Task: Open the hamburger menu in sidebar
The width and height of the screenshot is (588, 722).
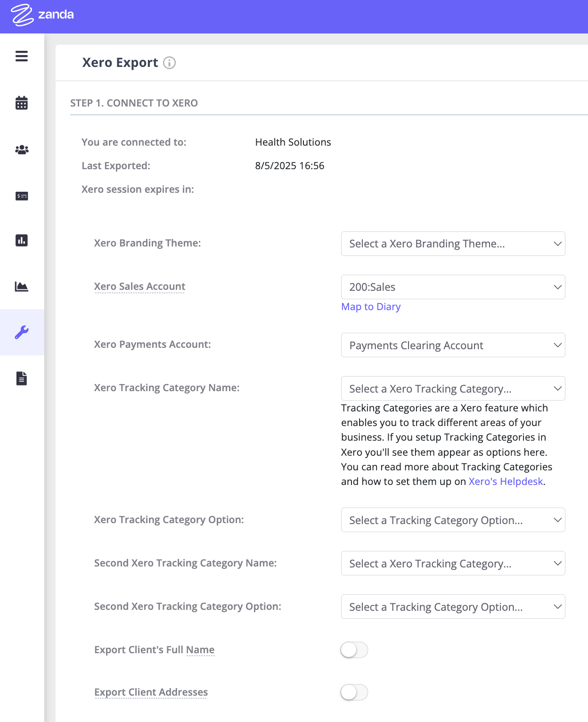Action: (x=22, y=57)
